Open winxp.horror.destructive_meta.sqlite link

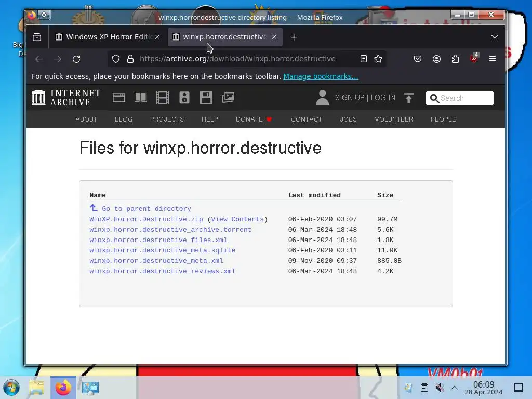163,250
